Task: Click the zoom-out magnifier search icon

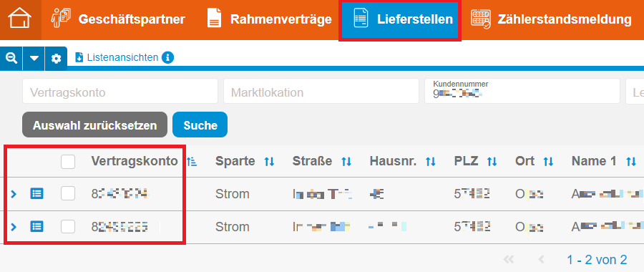Action: pos(11,59)
